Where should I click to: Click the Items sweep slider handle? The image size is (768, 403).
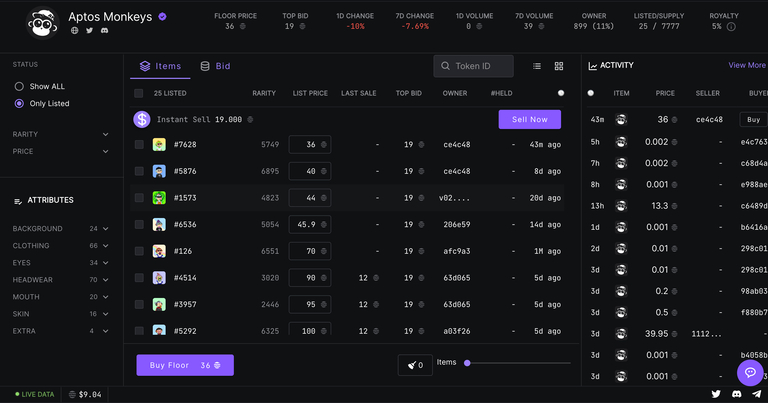467,363
